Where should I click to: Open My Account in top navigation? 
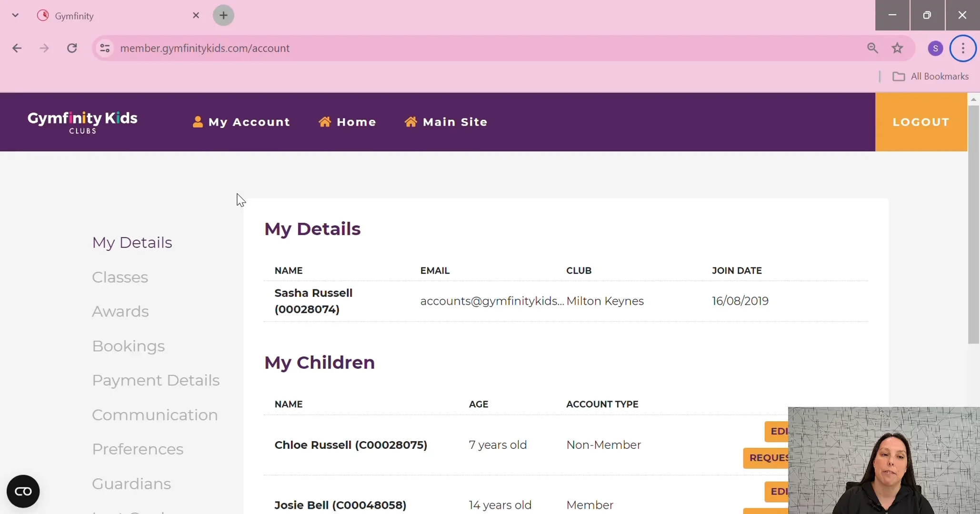pos(241,122)
